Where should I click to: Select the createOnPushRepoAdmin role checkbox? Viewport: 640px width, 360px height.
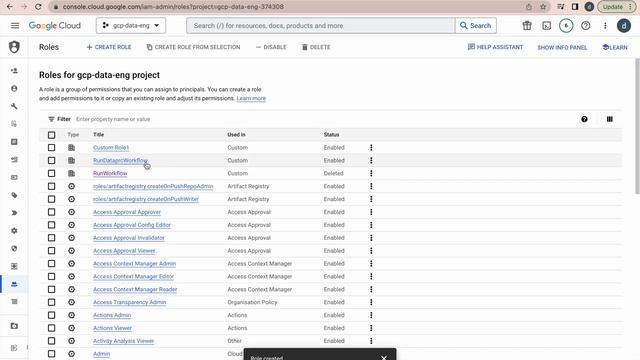point(51,186)
